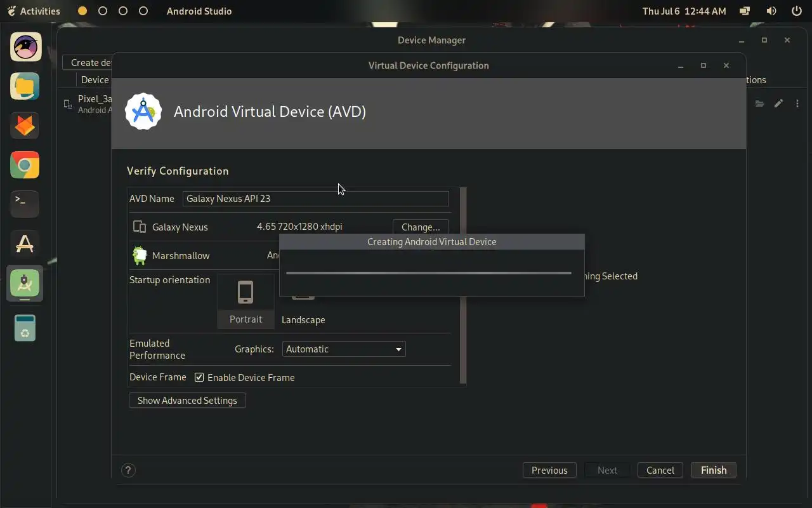Open the penguin app at dock top
The width and height of the screenshot is (812, 508).
click(x=25, y=47)
